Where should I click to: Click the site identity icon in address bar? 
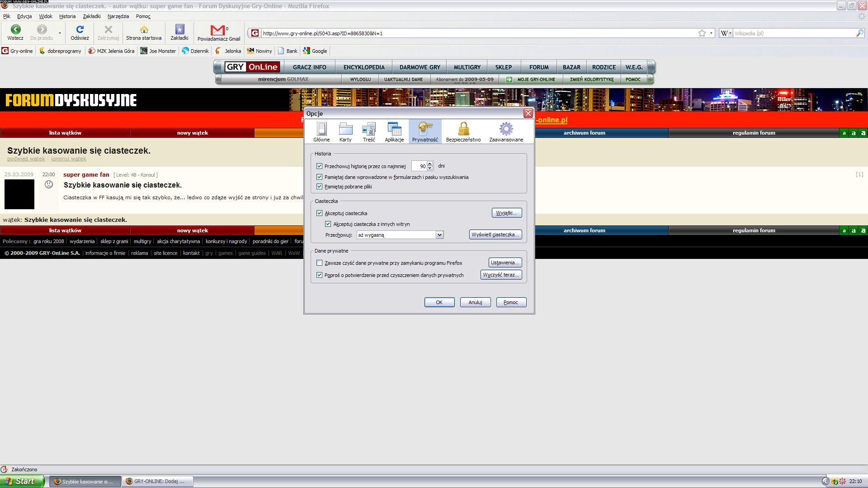pyautogui.click(x=255, y=33)
